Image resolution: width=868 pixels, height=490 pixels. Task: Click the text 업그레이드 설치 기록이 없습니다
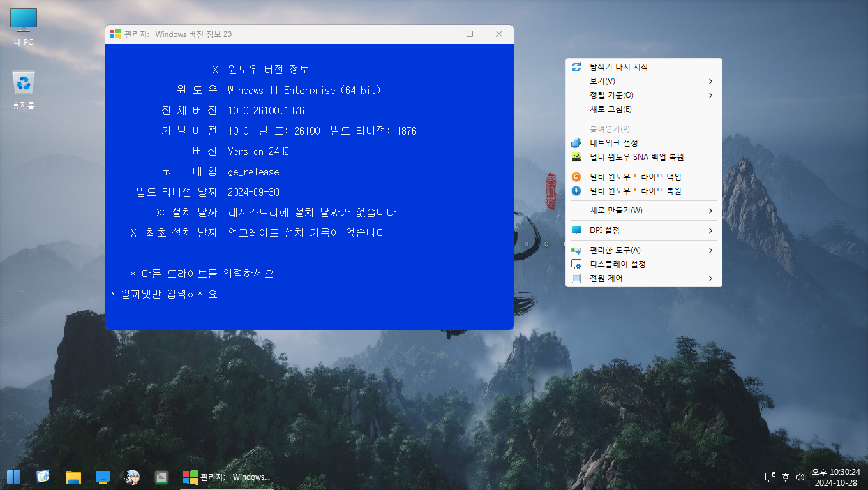(307, 233)
